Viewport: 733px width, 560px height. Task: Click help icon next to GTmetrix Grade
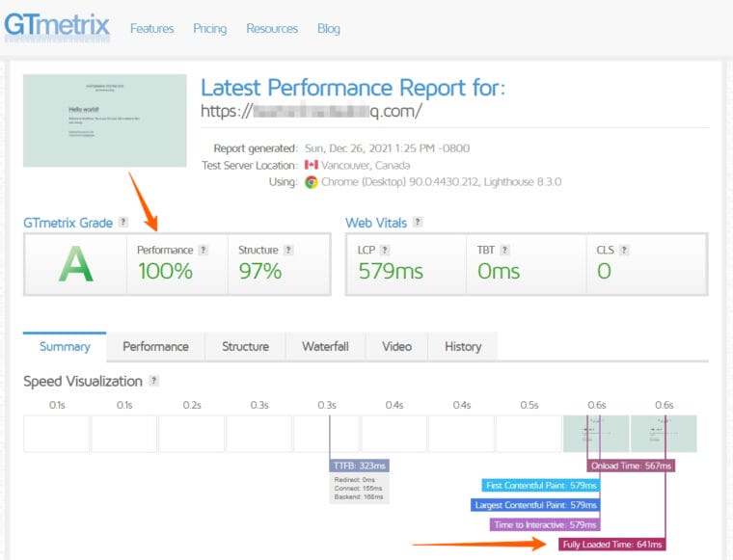coord(122,223)
